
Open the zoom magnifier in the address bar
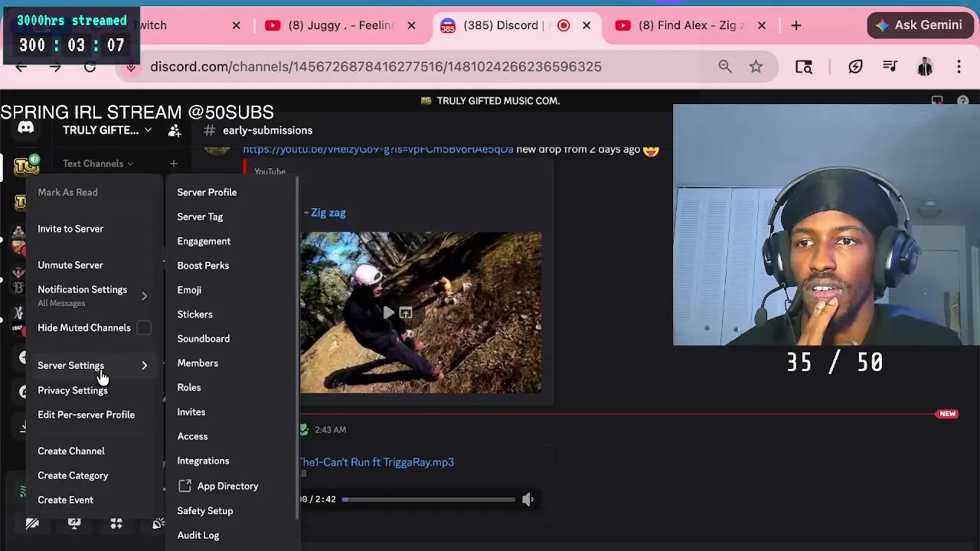[x=725, y=67]
